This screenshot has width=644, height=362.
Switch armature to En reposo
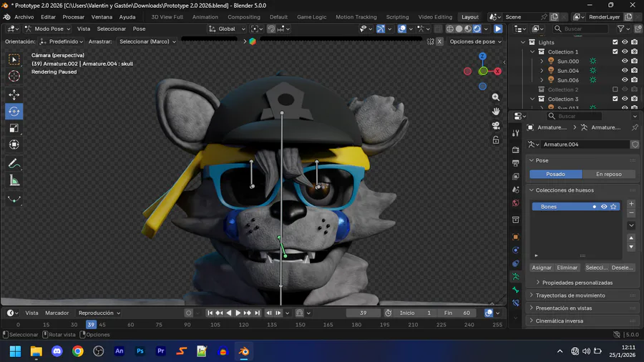(x=609, y=174)
